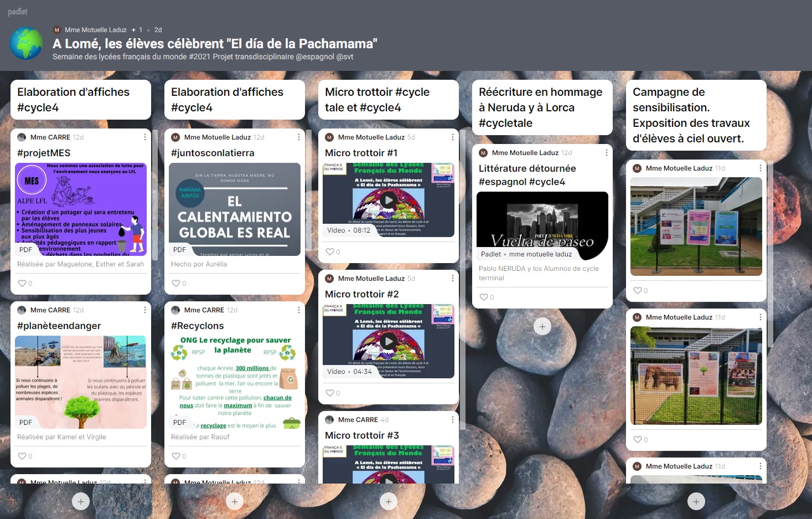Click Mme CARRE avatar on Micro trottoir #3

[329, 420]
